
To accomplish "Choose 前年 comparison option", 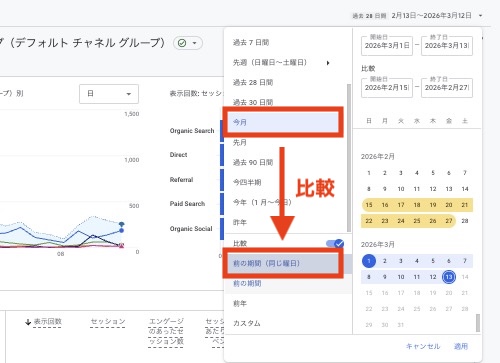I will pyautogui.click(x=240, y=303).
